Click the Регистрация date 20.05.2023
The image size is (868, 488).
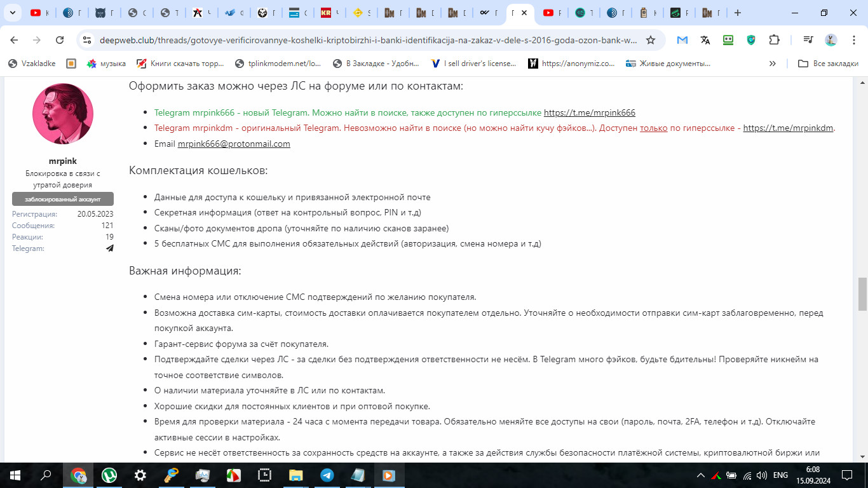pyautogui.click(x=95, y=214)
